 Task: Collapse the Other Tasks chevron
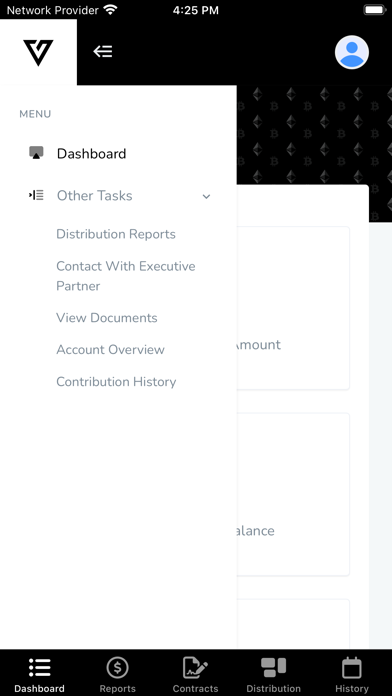(206, 196)
